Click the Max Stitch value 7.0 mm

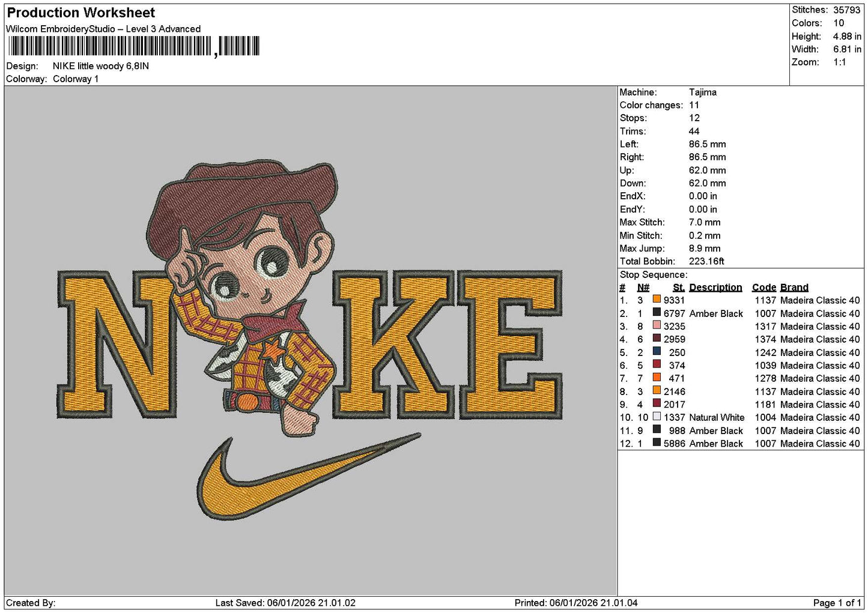pyautogui.click(x=705, y=222)
